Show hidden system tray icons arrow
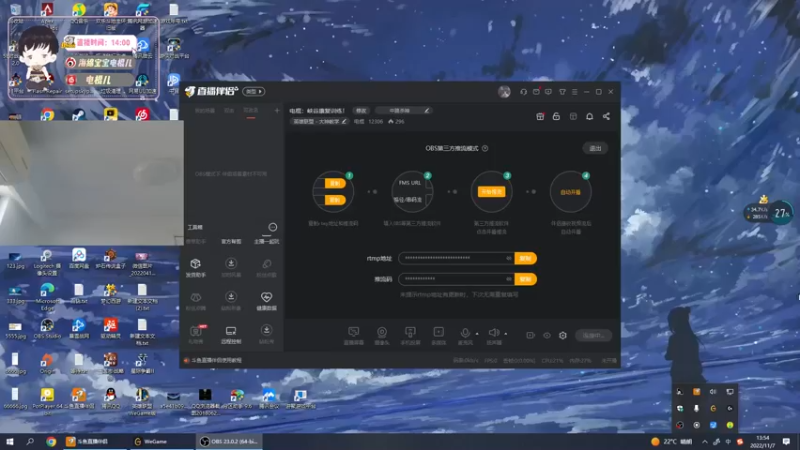 tap(705, 441)
